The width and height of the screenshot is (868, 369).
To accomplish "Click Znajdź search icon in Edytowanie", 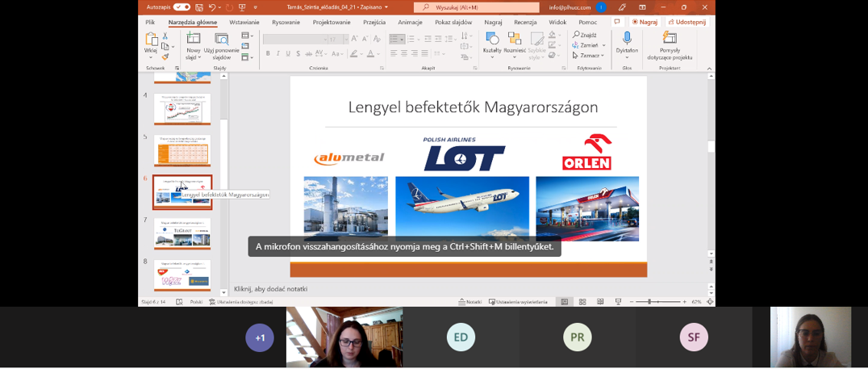I will [x=576, y=35].
